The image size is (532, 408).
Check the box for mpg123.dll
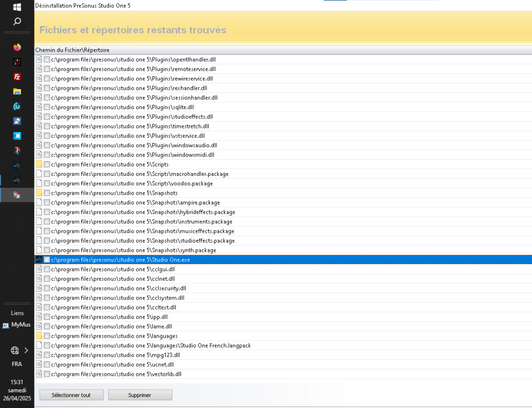pyautogui.click(x=47, y=355)
